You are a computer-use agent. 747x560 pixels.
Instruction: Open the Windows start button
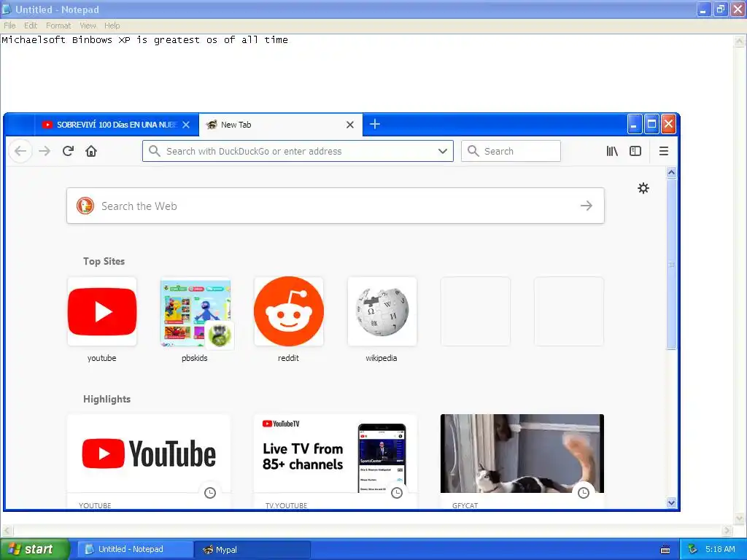pos(34,549)
